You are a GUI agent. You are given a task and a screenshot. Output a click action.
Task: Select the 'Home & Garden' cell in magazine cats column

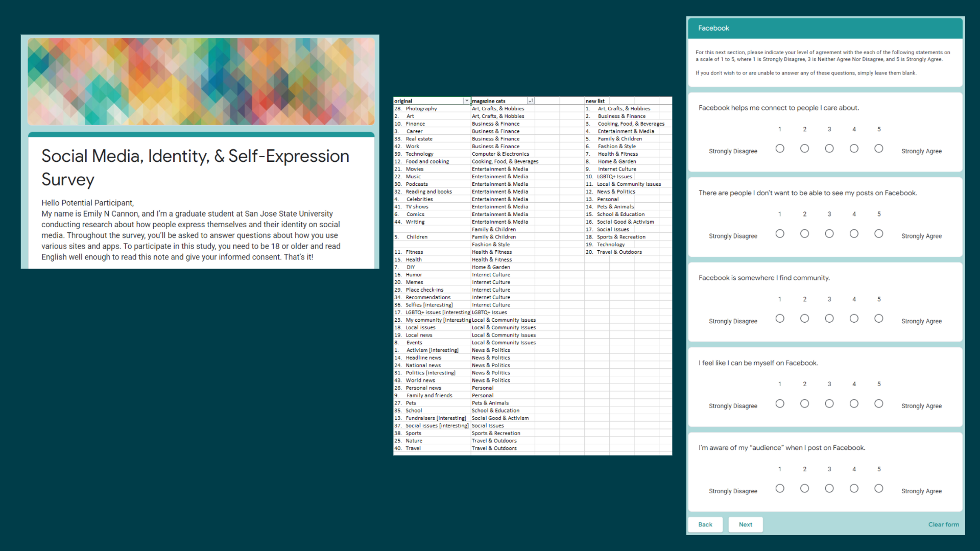click(503, 267)
